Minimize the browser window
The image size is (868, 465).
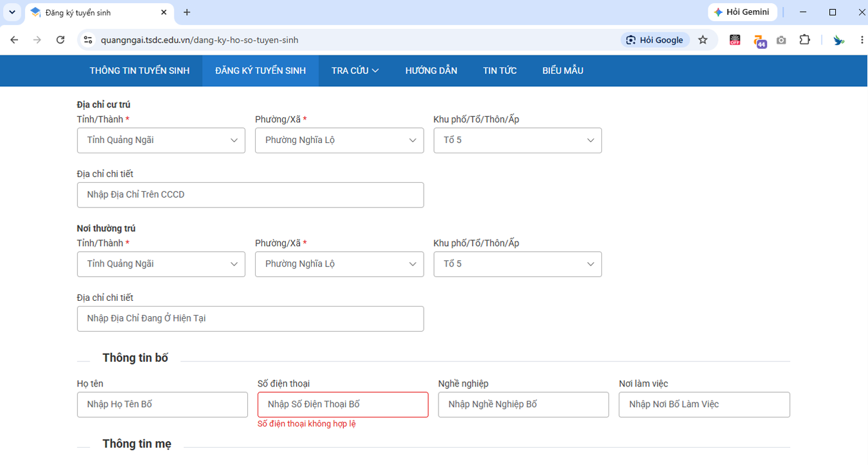tap(803, 12)
